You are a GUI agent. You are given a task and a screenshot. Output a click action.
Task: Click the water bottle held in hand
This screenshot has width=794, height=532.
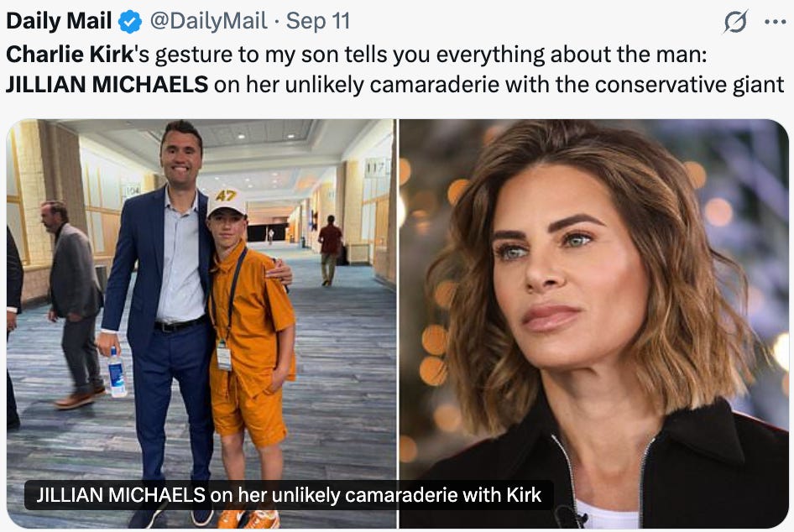[x=117, y=373]
